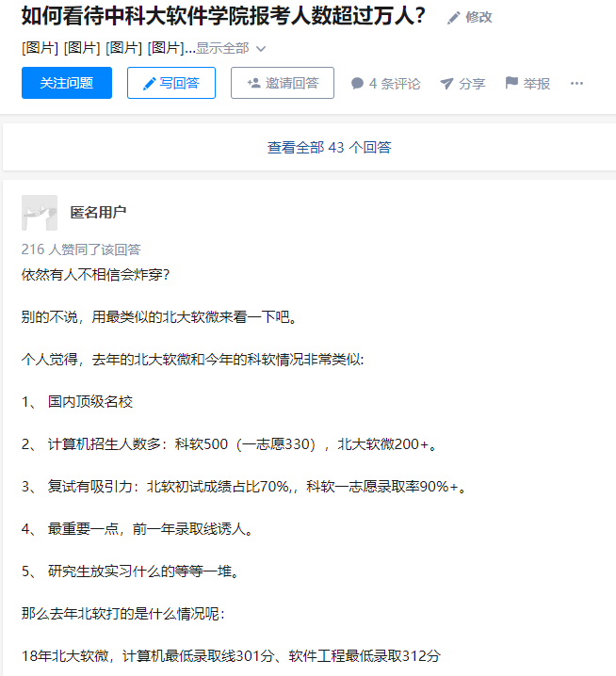Open the three-dots more options menu
The height and width of the screenshot is (676, 616).
pos(576,83)
